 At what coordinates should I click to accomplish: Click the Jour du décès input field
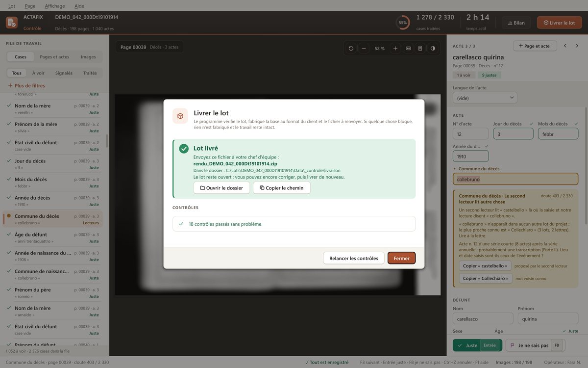pyautogui.click(x=513, y=133)
